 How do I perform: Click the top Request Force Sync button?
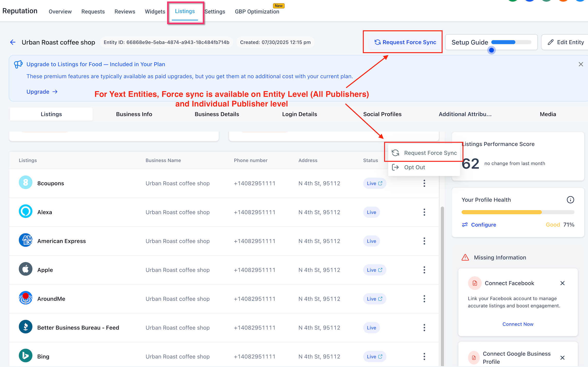coord(405,42)
